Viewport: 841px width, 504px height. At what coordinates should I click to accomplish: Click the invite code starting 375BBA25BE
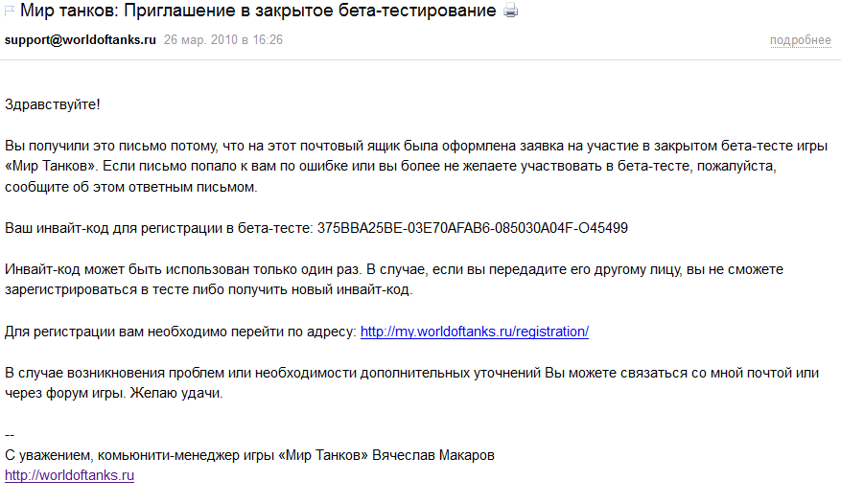[473, 228]
